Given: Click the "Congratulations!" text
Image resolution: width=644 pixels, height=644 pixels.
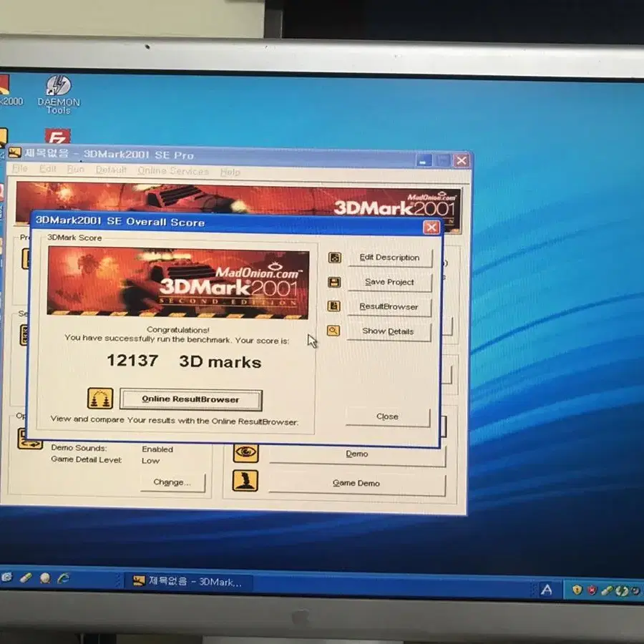Looking at the screenshot, I should click(x=178, y=330).
